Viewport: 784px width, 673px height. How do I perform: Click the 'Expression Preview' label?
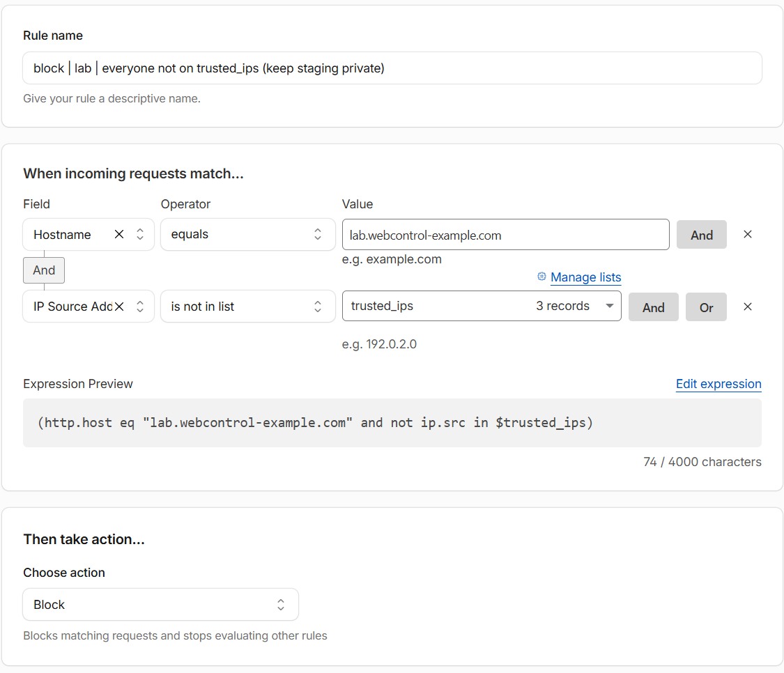78,384
